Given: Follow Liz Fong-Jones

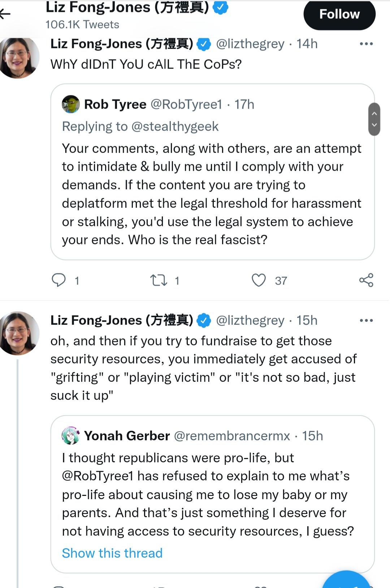Looking at the screenshot, I should tap(339, 14).
